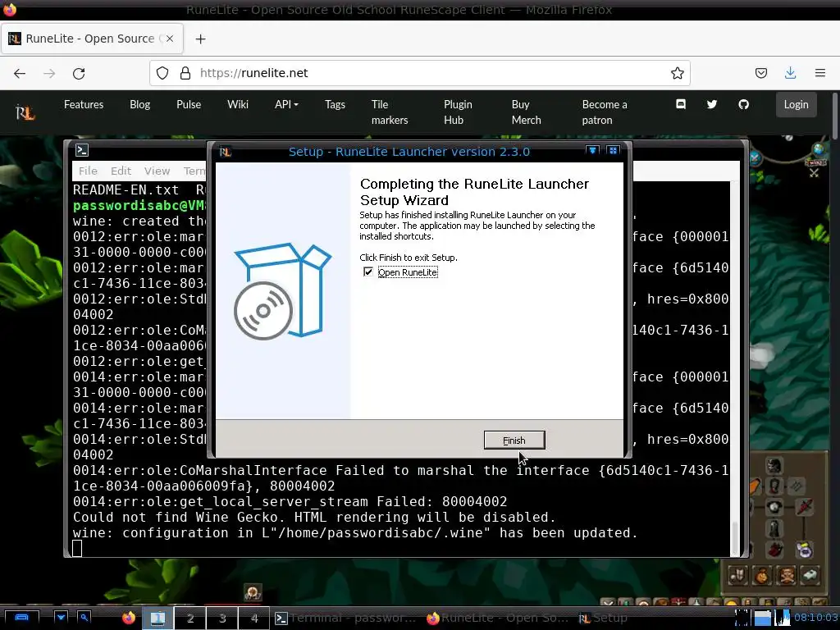
Task: Click the RuneLite logo in site navbar
Action: pos(25,112)
